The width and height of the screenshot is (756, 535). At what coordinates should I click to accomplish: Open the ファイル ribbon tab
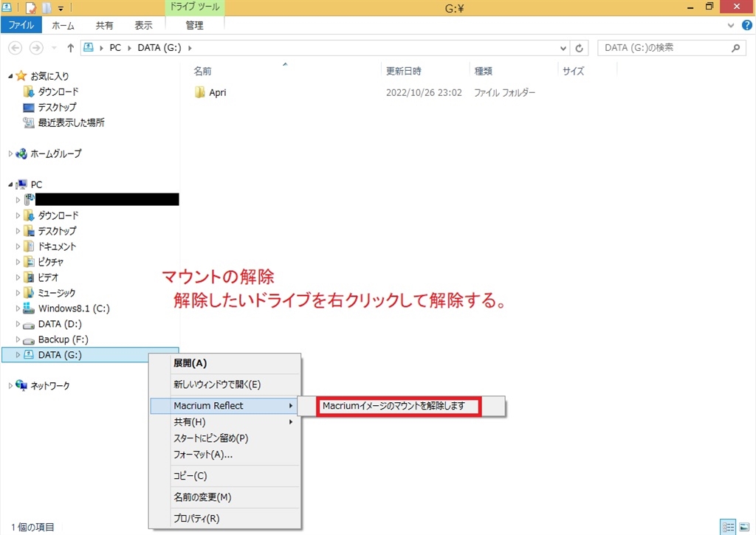pyautogui.click(x=21, y=25)
